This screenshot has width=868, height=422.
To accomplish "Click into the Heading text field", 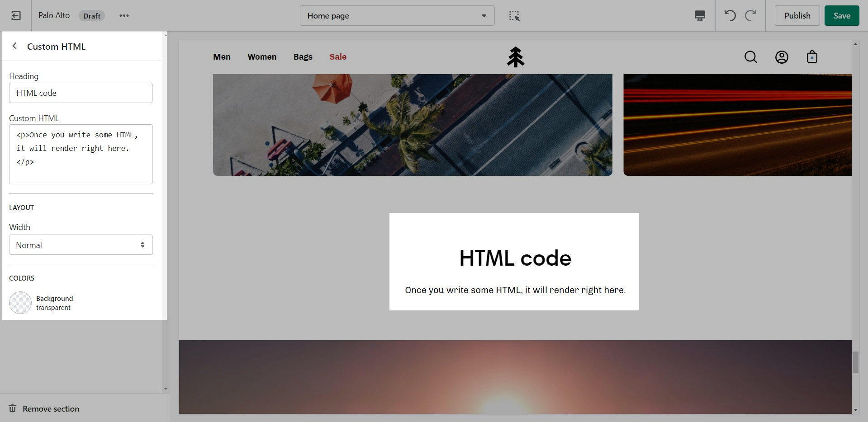I will tap(81, 93).
